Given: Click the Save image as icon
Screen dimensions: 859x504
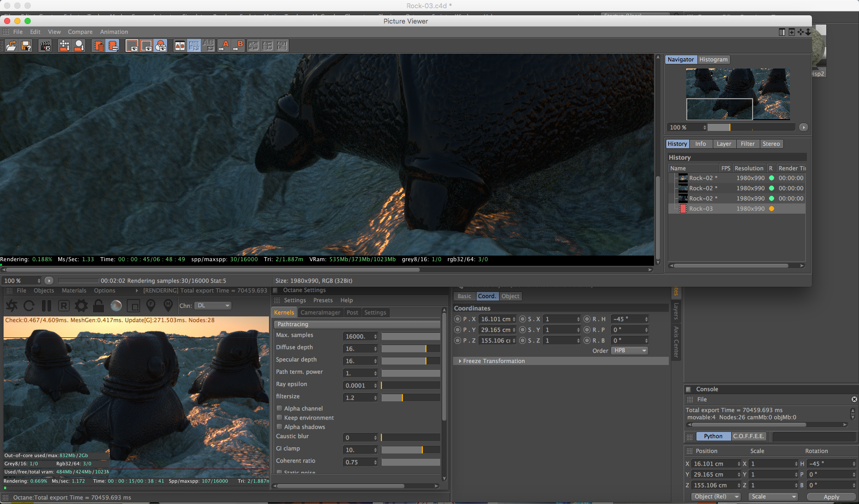Looking at the screenshot, I should [26, 46].
